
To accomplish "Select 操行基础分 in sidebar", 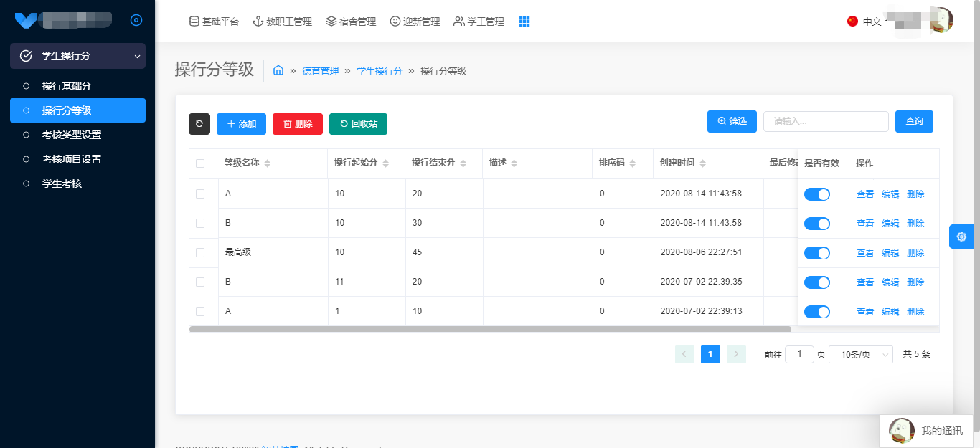I will coord(77,86).
